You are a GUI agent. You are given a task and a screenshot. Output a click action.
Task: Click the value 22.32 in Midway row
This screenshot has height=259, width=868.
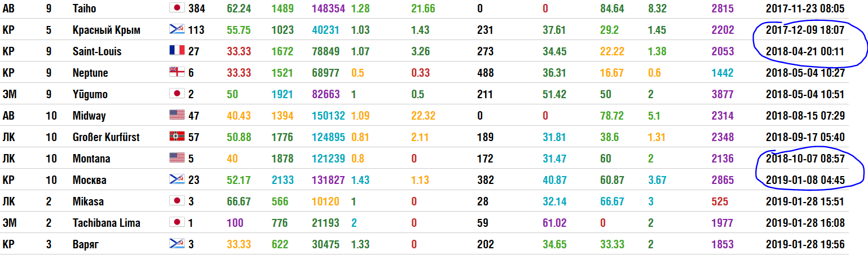424,116
